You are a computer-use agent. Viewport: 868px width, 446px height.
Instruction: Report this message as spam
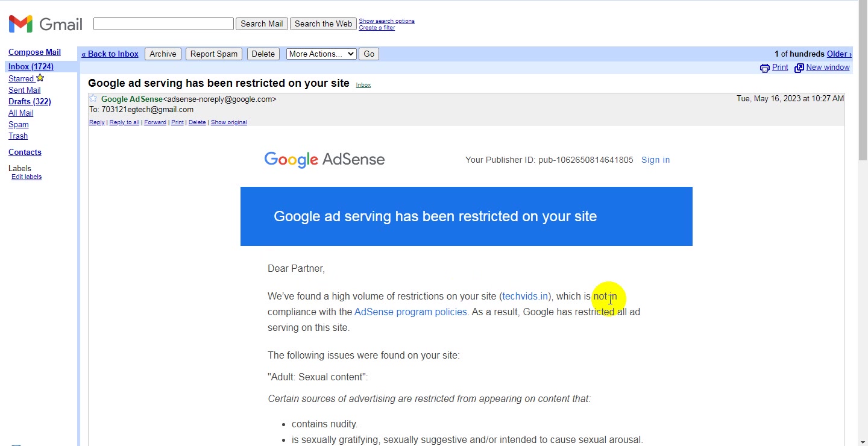(x=214, y=54)
